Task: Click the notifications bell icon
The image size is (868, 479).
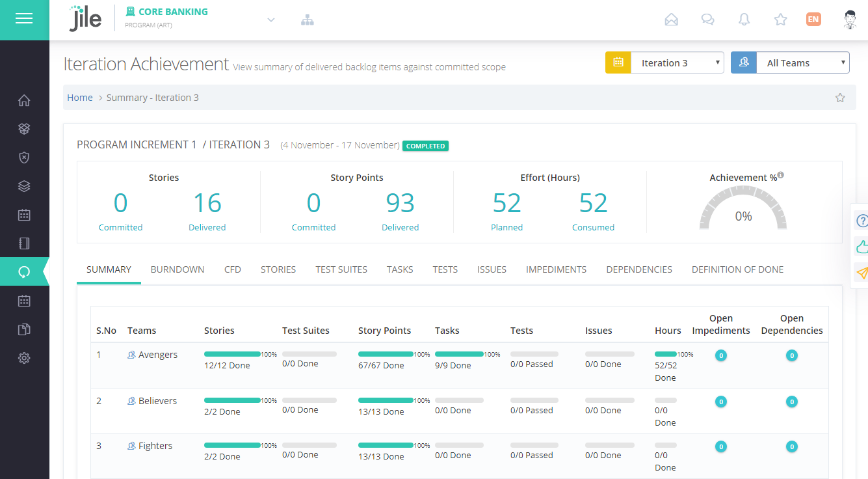Action: [x=744, y=20]
